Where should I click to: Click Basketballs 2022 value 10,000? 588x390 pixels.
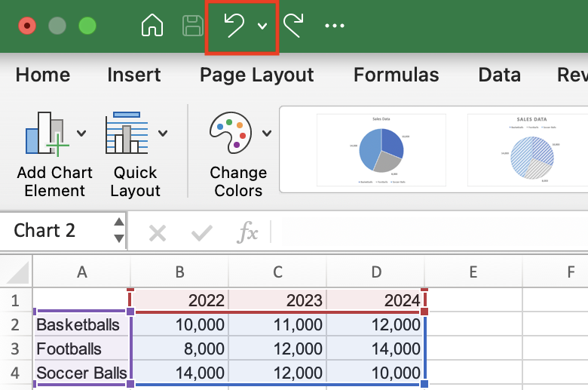point(179,324)
